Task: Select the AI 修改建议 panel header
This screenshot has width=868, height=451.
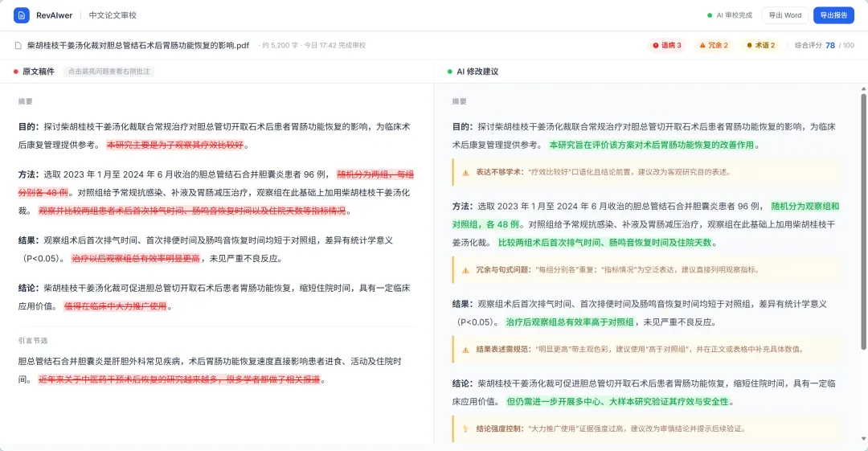Action: [x=473, y=72]
